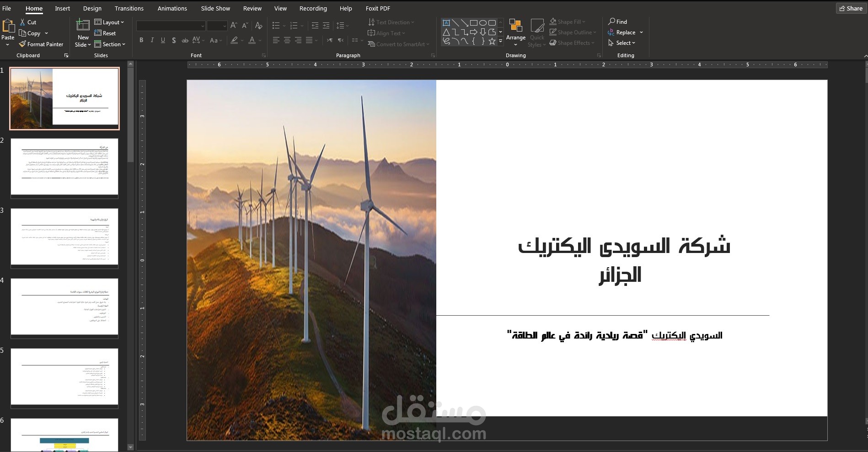Open the Replace tool
Image resolution: width=868 pixels, height=452 pixels.
622,32
